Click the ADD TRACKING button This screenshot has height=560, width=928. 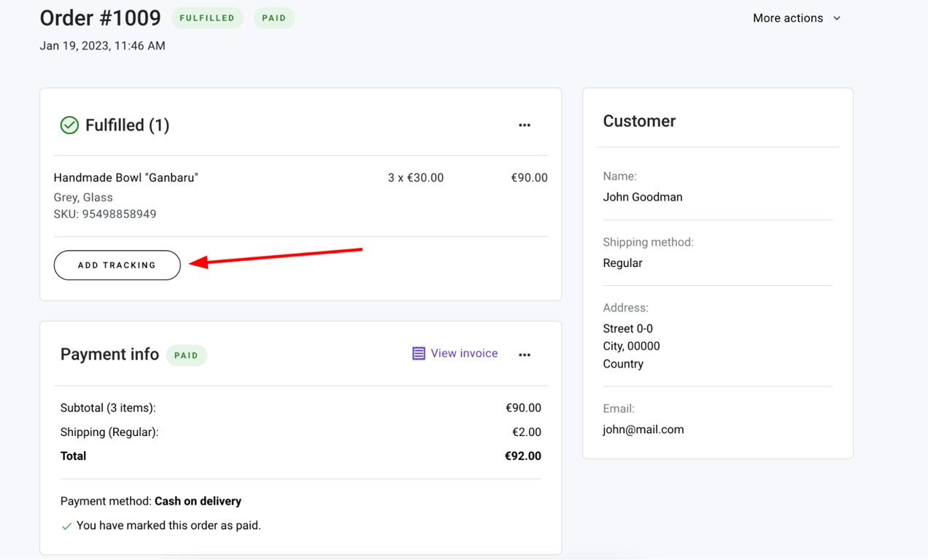tap(117, 265)
